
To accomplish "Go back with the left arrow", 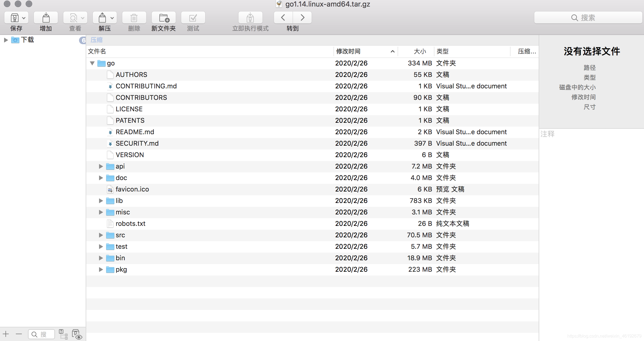I will [283, 18].
